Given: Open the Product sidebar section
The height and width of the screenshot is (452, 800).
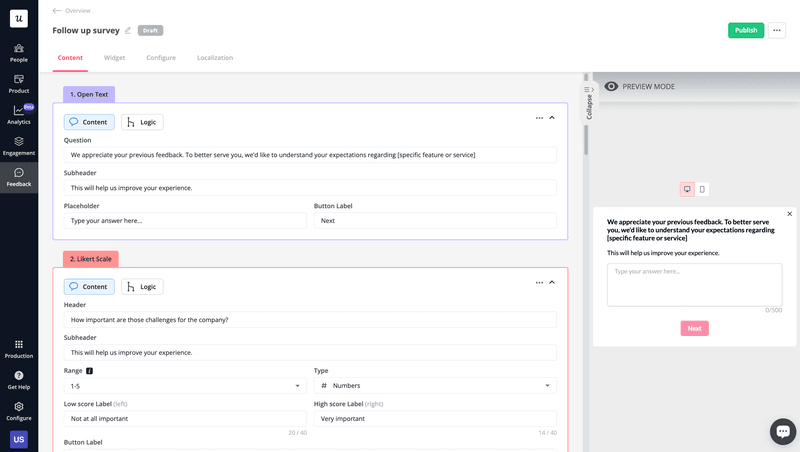Looking at the screenshot, I should coord(19,84).
